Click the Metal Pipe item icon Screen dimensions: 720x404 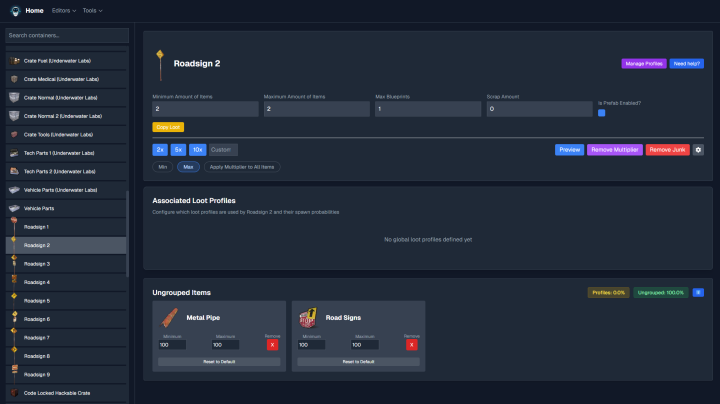point(169,318)
